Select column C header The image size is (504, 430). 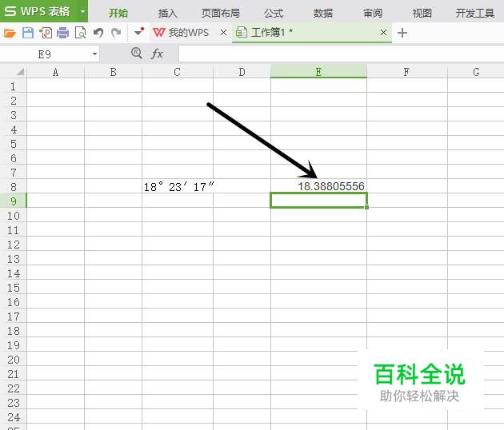(177, 72)
